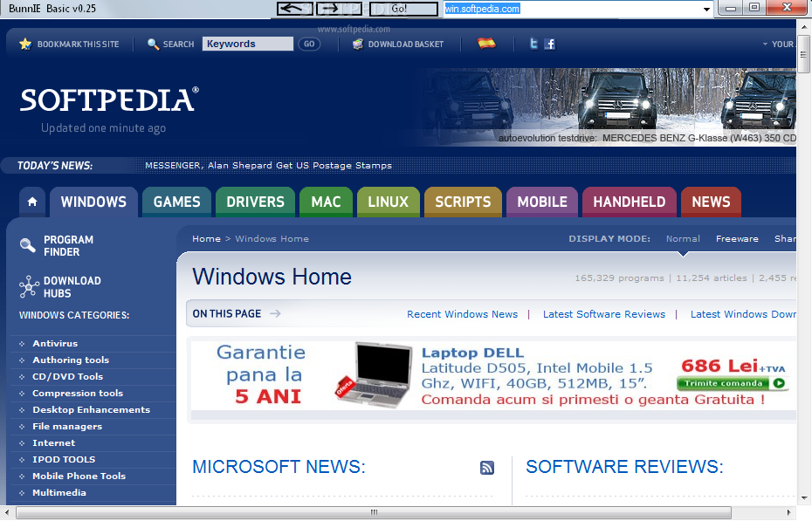
Task: Click the browser forward arrow button
Action: coord(339,9)
